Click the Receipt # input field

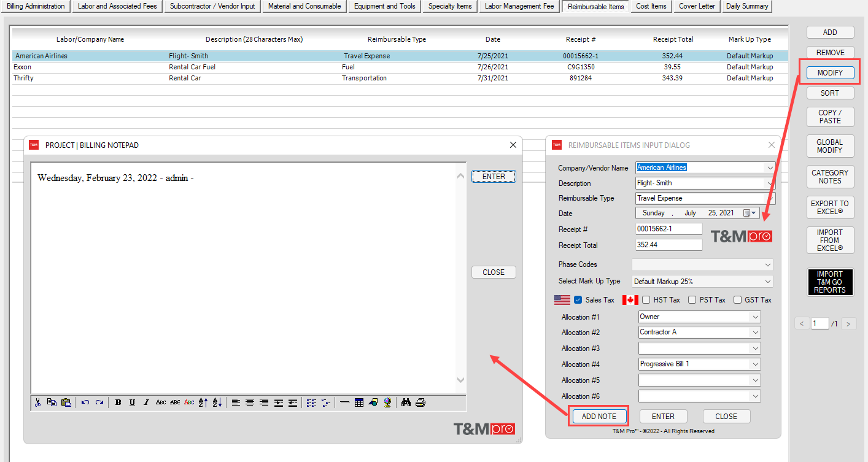point(669,229)
